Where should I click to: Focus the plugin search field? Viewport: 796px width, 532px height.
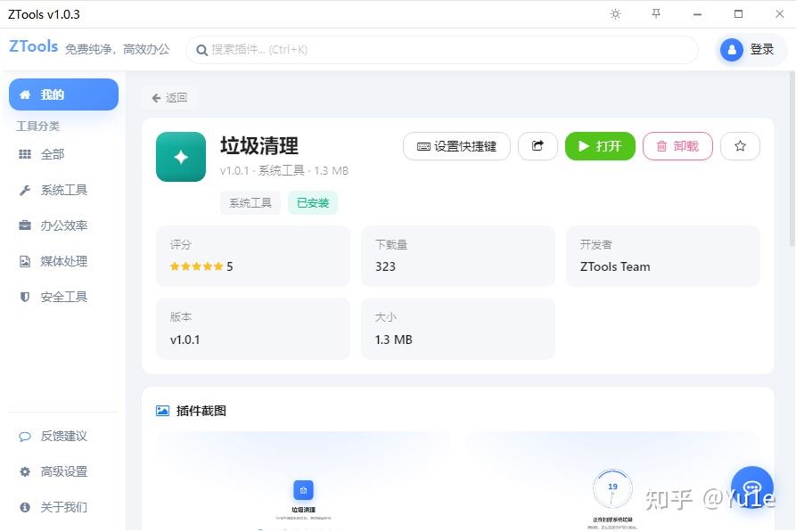441,50
